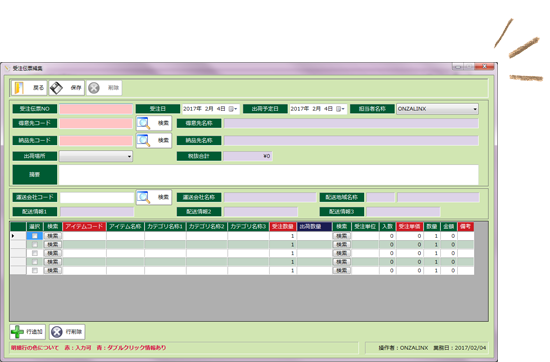Tick the first row selection checkbox
The image size is (550, 362).
(x=35, y=236)
